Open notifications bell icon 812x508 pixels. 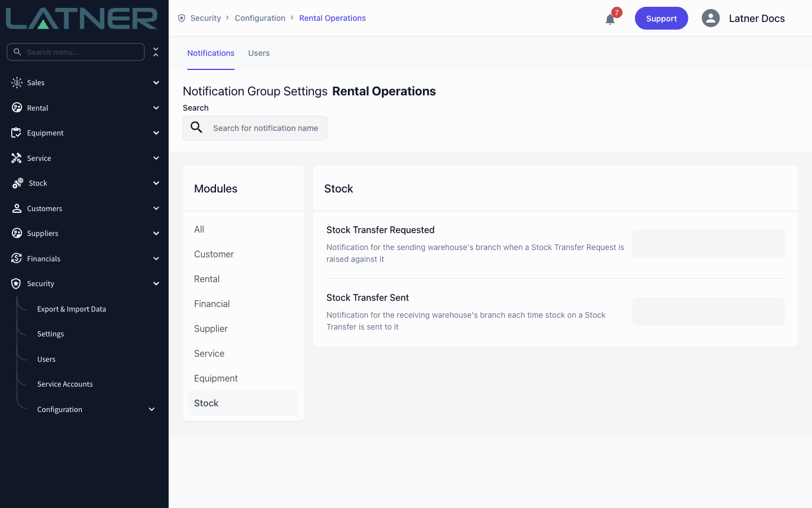point(610,19)
